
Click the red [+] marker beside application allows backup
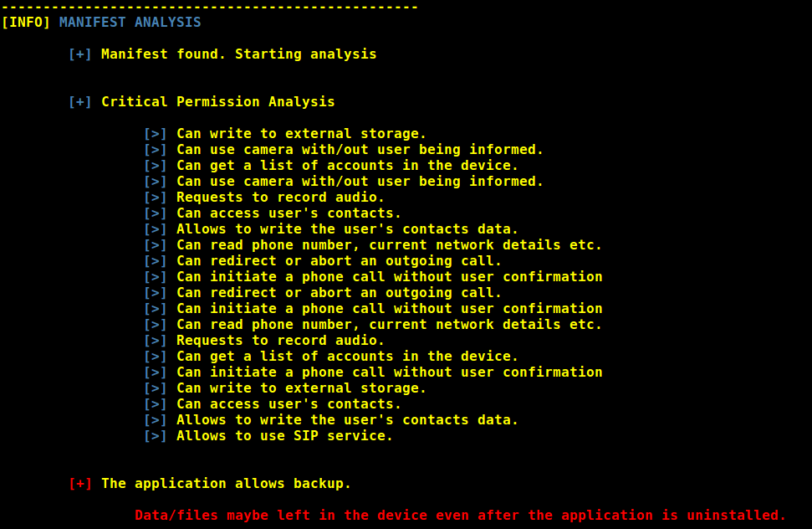79,484
